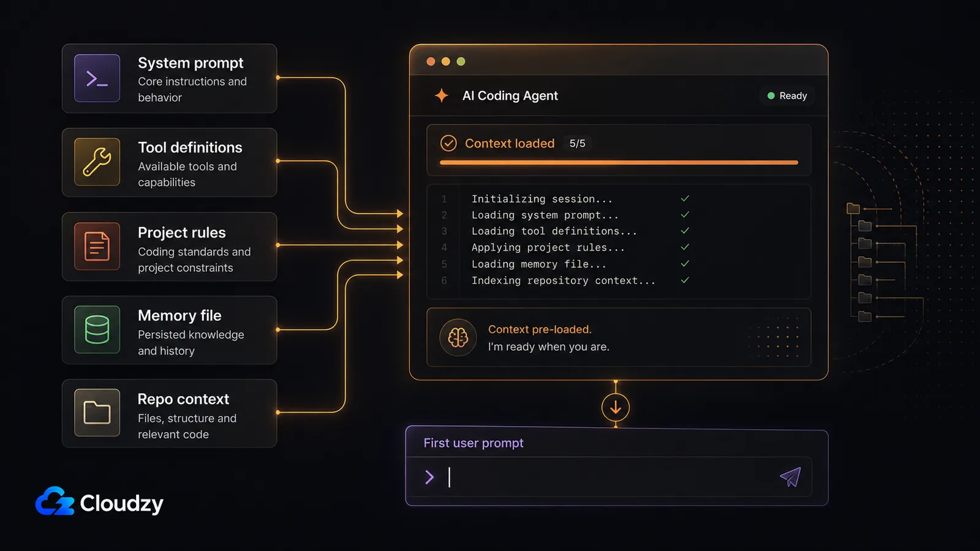Click the orange sparkle icon beside AI Coding Agent
Screen dimensions: 980x551
pyautogui.click(x=442, y=96)
